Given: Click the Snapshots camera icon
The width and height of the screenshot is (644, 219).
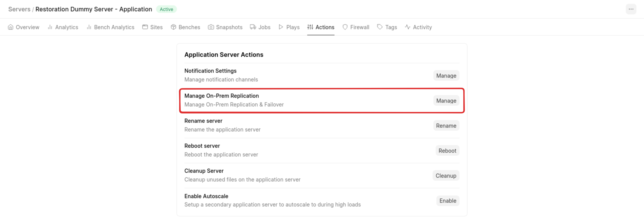Looking at the screenshot, I should [211, 27].
